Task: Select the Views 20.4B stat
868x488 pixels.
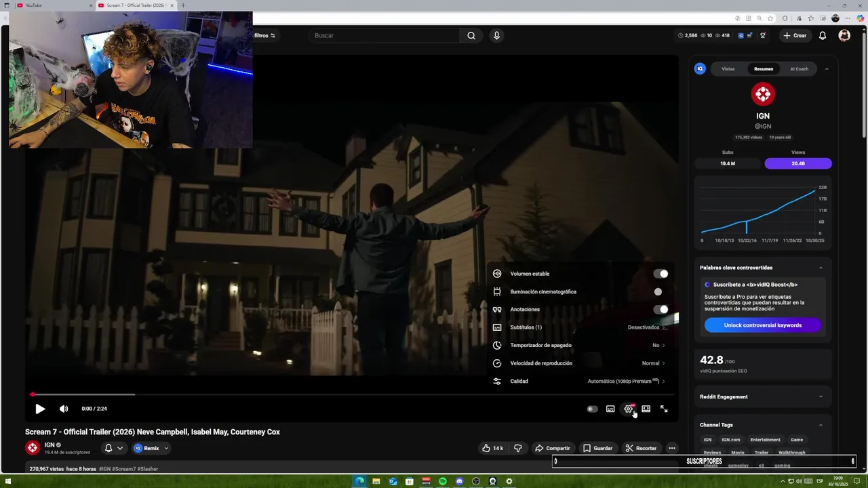Action: coord(798,163)
